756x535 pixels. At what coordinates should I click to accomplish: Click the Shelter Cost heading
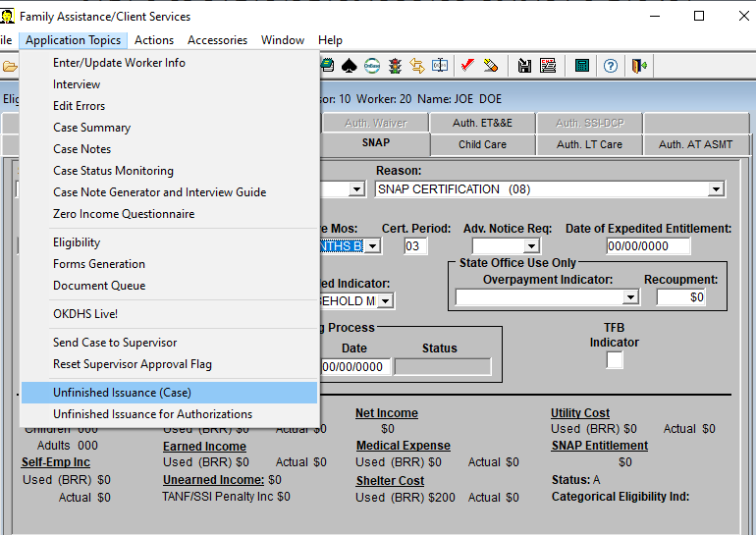coord(390,481)
